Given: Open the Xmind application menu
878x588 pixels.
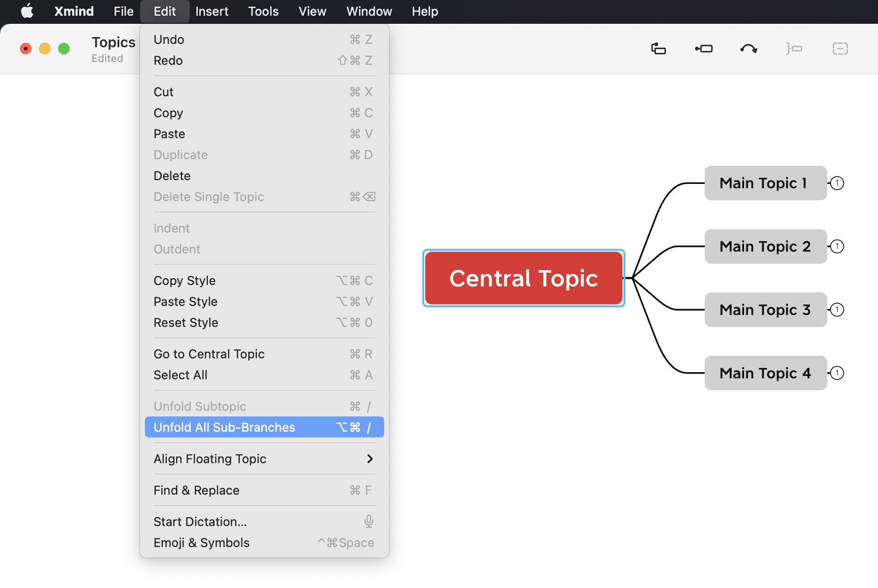Looking at the screenshot, I should click(74, 11).
